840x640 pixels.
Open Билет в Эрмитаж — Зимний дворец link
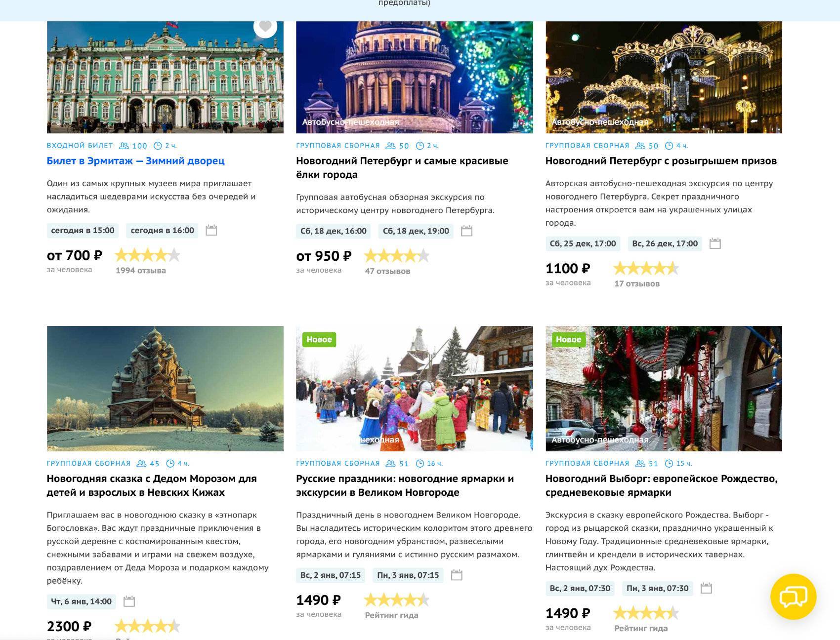(135, 161)
